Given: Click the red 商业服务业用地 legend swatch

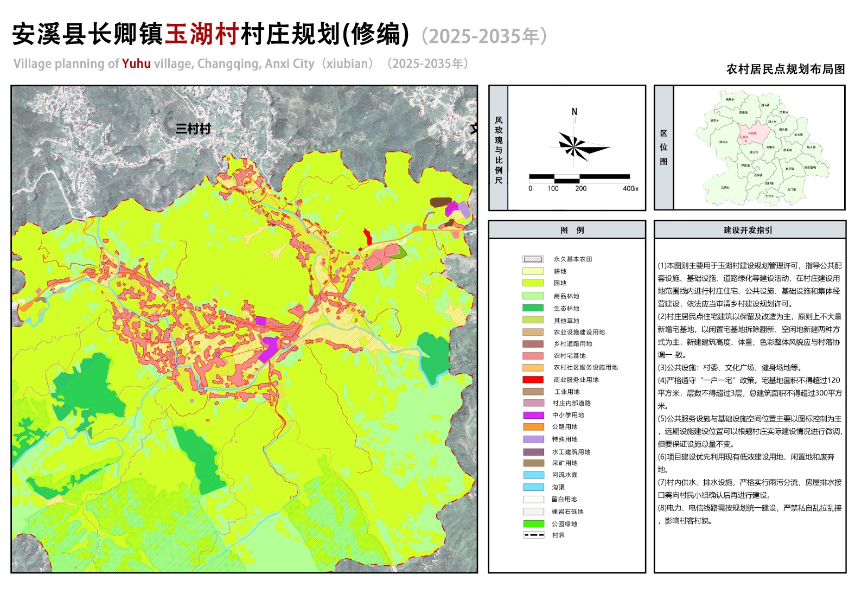Looking at the screenshot, I should coord(533,380).
